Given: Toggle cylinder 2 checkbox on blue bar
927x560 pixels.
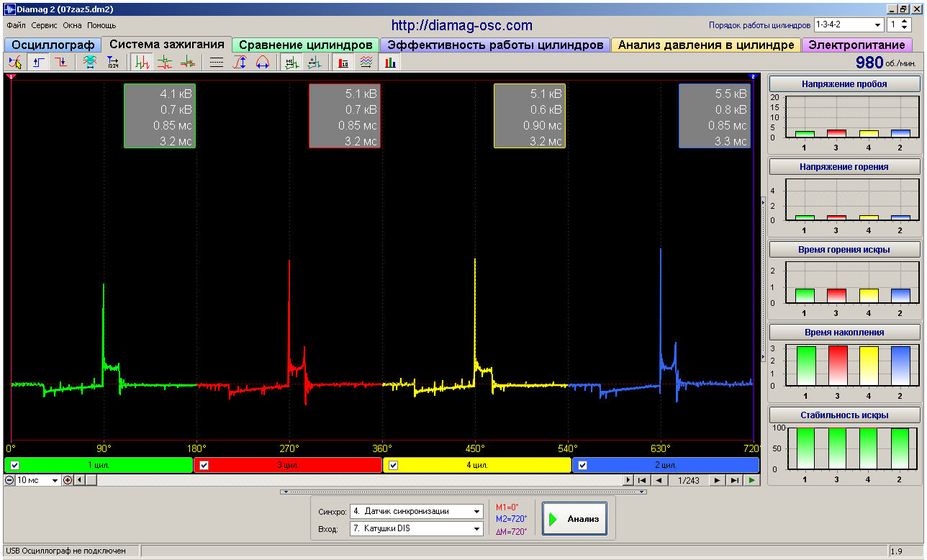Looking at the screenshot, I should tap(582, 465).
